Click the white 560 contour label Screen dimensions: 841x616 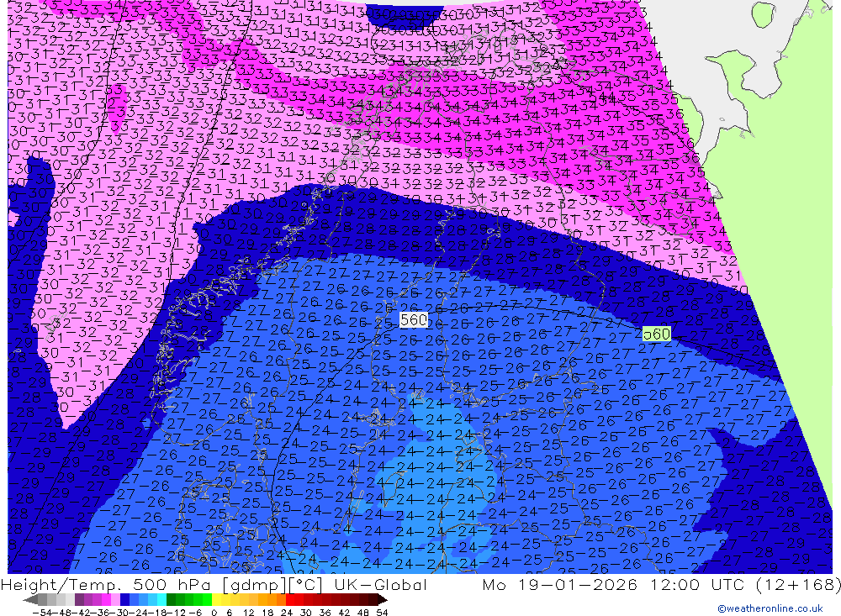414,320
